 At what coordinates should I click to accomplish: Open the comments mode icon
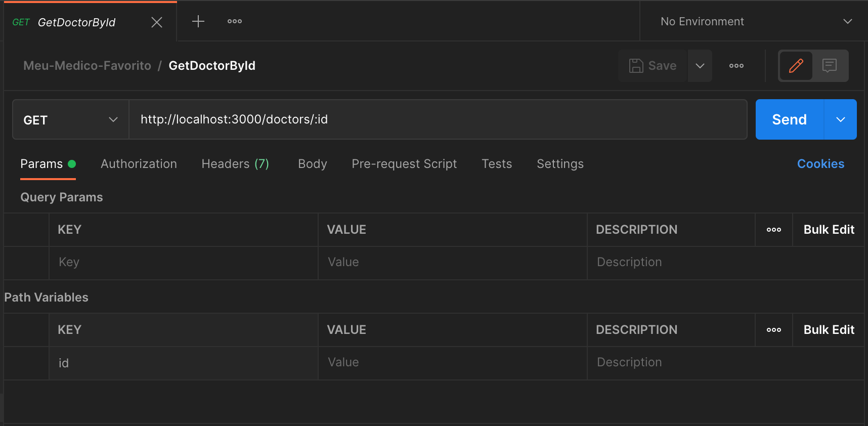tap(830, 66)
